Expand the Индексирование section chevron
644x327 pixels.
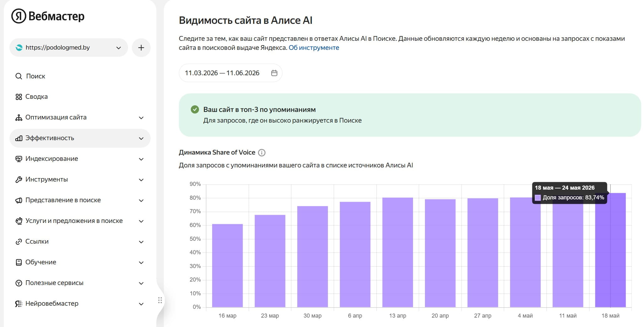pyautogui.click(x=141, y=159)
